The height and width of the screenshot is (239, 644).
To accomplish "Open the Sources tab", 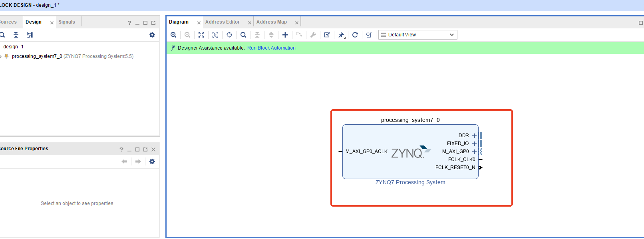I will tap(8, 22).
